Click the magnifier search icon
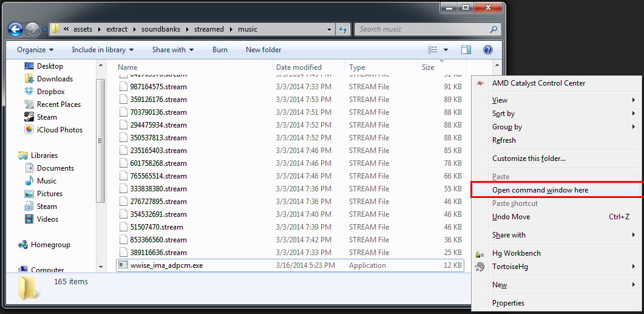Viewport: 644px width, 314px height. point(493,29)
